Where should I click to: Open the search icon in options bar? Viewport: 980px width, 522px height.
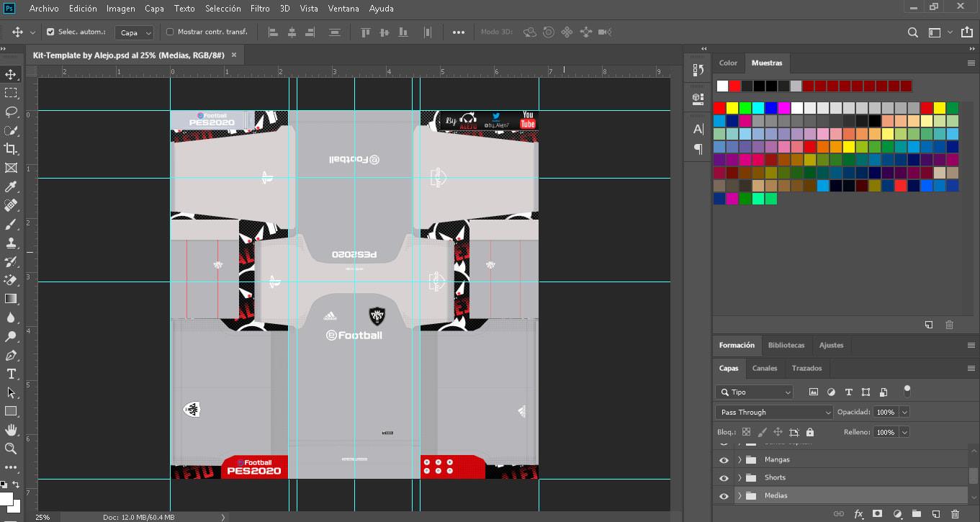[x=912, y=32]
